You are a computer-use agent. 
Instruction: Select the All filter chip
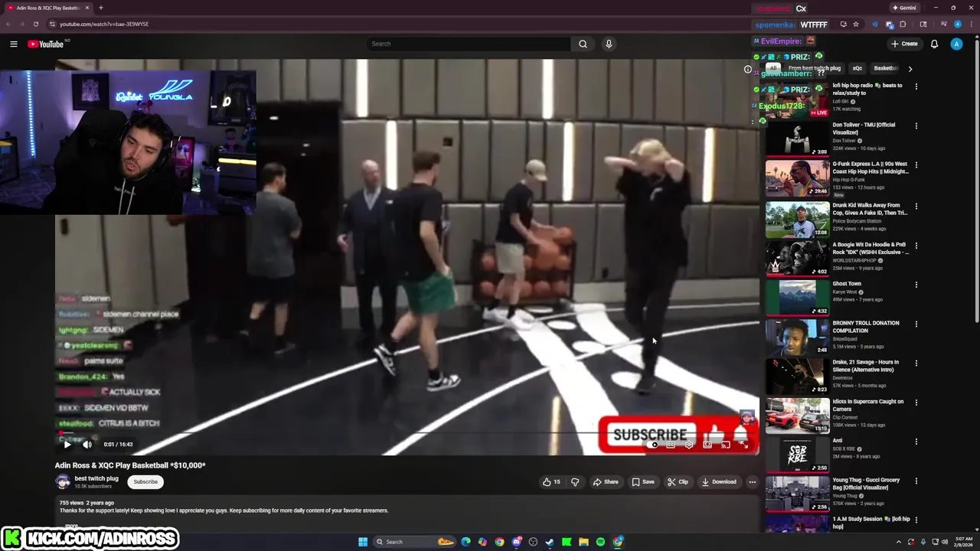pos(773,68)
